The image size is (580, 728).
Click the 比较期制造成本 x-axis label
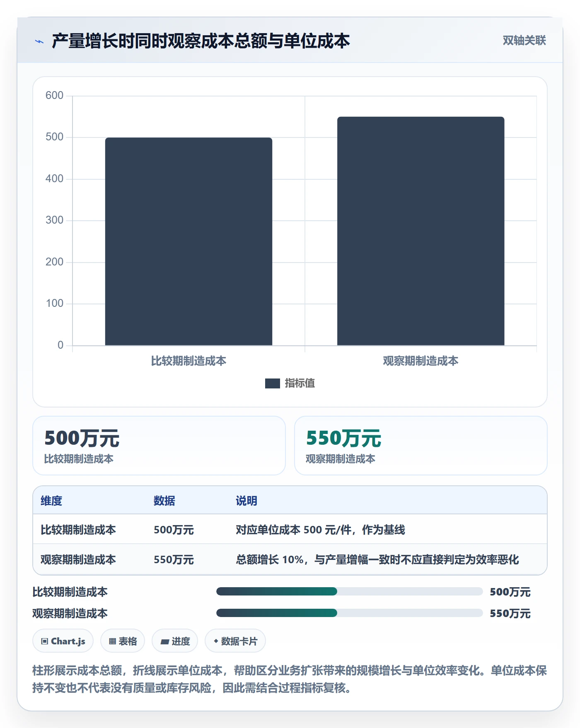pos(188,361)
